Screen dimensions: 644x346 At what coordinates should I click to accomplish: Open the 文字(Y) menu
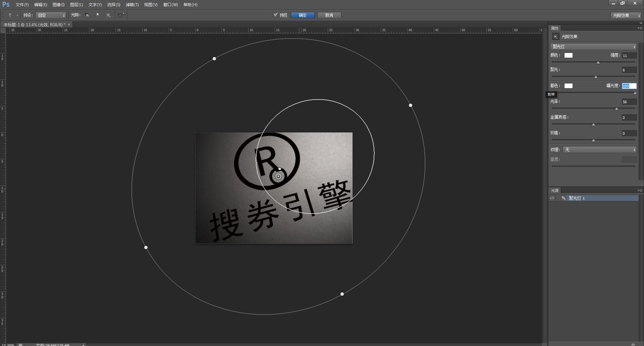(95, 5)
